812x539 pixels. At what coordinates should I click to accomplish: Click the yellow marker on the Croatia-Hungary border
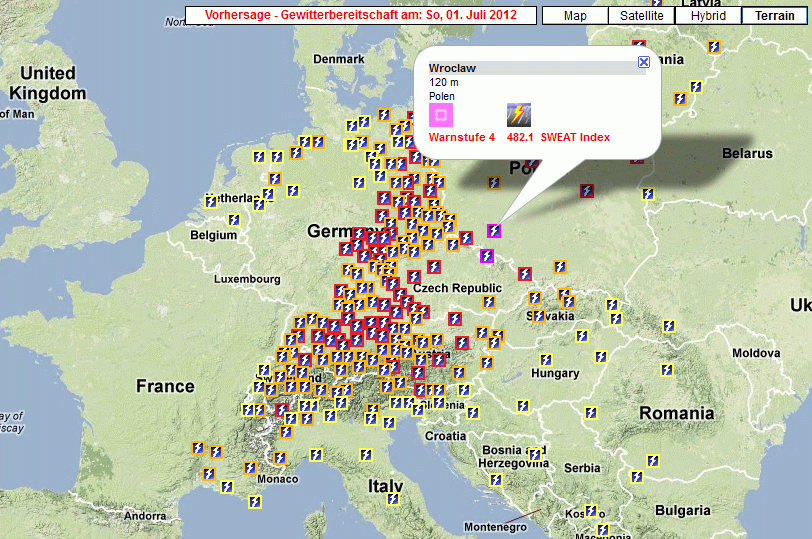(x=523, y=406)
